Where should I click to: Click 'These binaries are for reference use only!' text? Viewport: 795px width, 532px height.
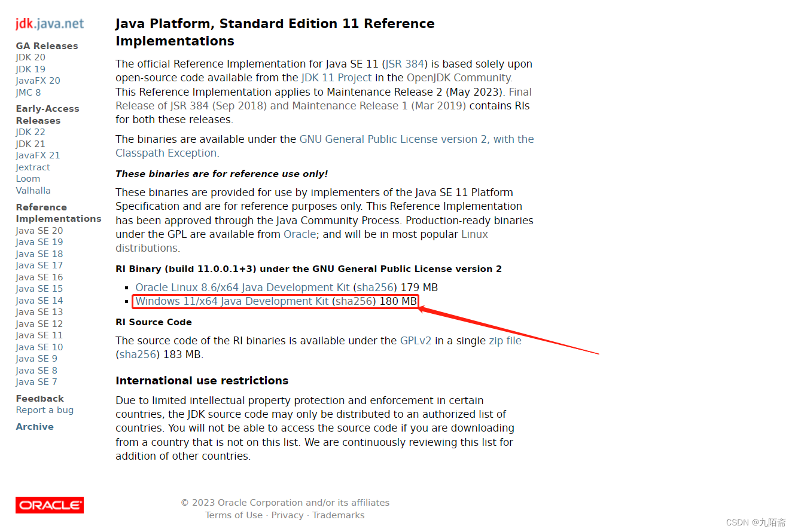221,174
